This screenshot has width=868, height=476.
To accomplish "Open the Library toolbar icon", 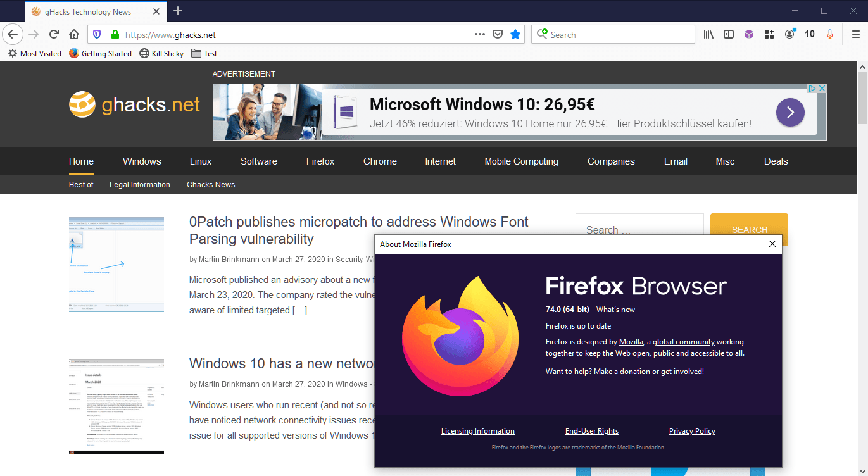I will coord(708,34).
